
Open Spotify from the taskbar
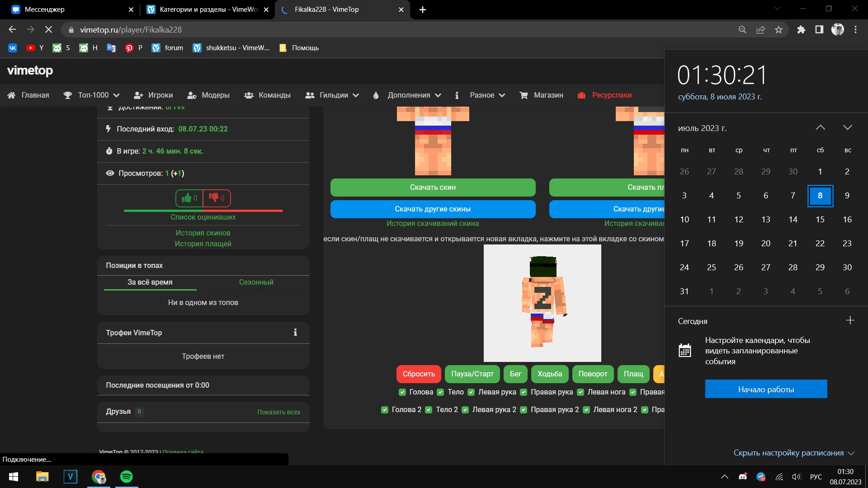coord(127,477)
